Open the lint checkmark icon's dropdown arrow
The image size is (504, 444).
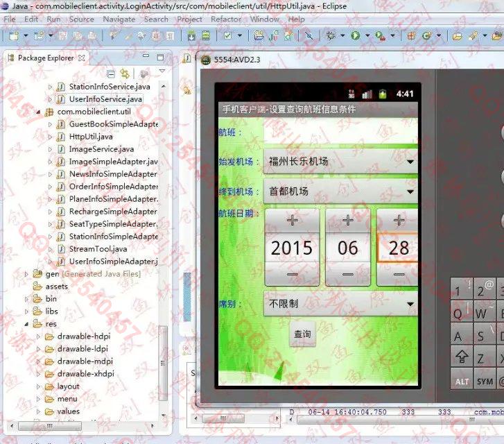(x=239, y=35)
